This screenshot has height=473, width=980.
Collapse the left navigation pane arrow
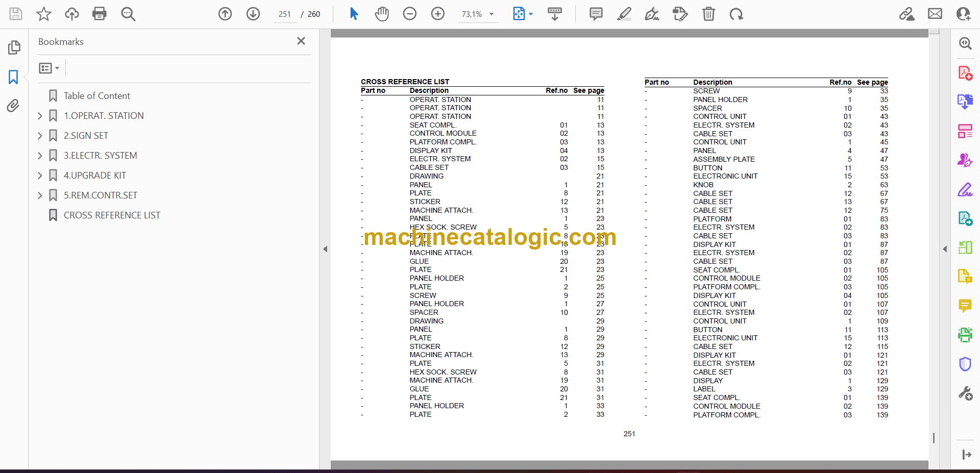(325, 249)
